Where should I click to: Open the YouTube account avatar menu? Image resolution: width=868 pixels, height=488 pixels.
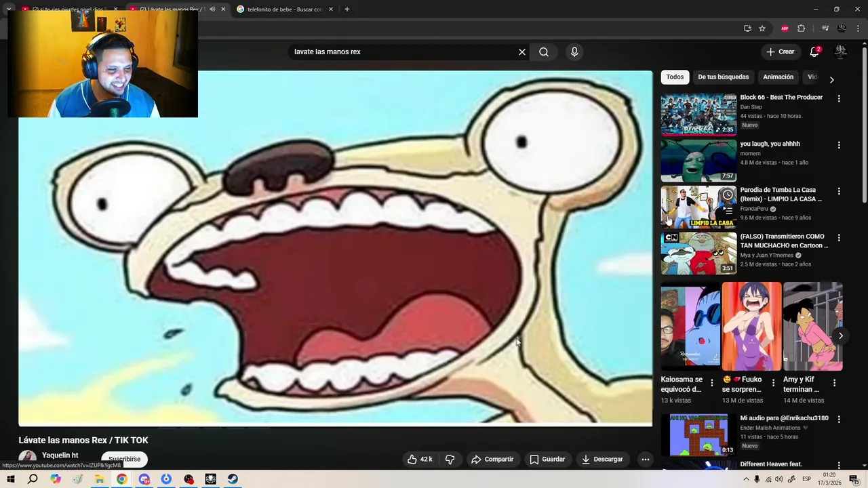(x=841, y=52)
